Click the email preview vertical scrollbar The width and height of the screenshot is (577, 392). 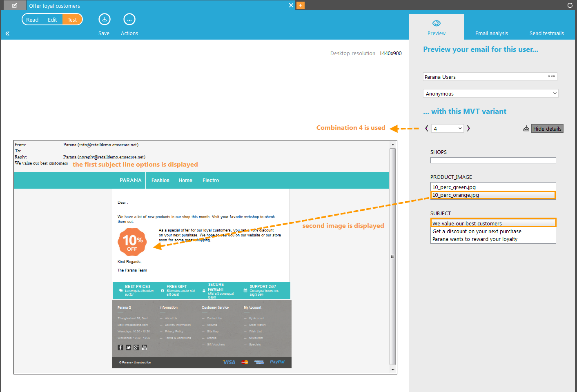(393, 256)
